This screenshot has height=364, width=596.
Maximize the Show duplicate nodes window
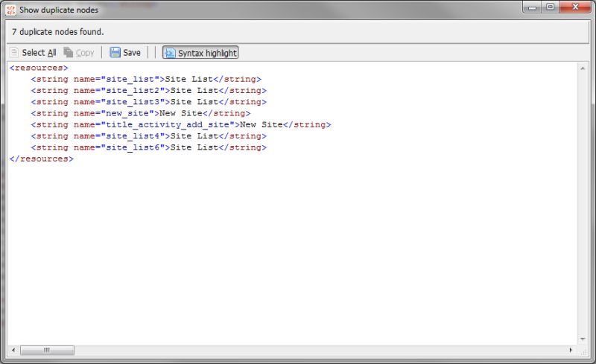[550, 7]
